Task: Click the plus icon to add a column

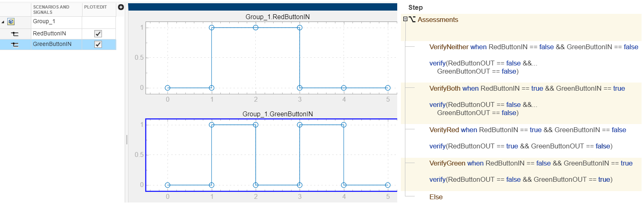Action: pos(121,7)
